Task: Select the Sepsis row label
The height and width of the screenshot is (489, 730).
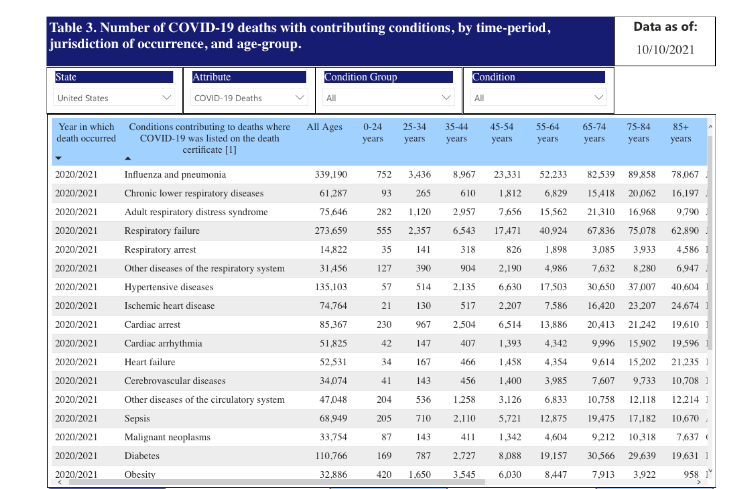Action: (x=137, y=417)
